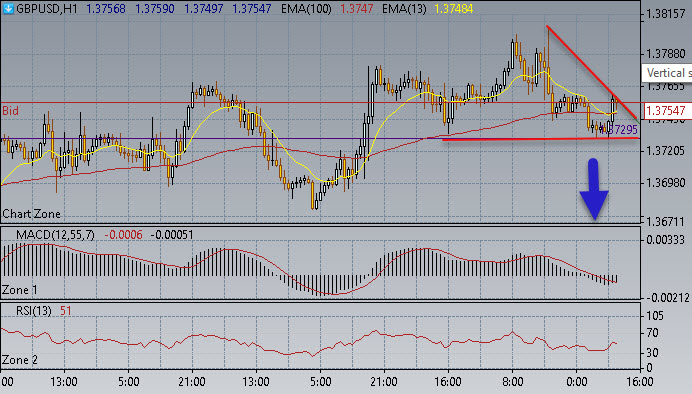Click the RSI(13) indicator label
Viewport: 692px width, 394px height.
[34, 311]
